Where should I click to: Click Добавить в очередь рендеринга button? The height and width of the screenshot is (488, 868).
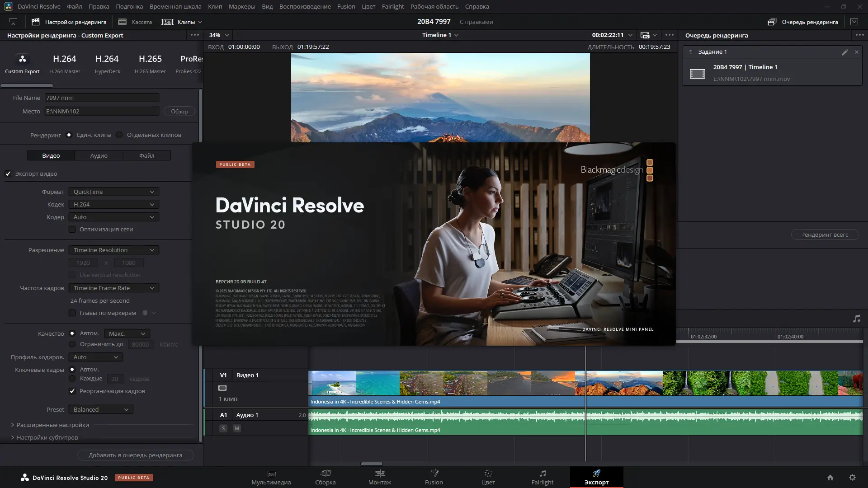point(135,455)
